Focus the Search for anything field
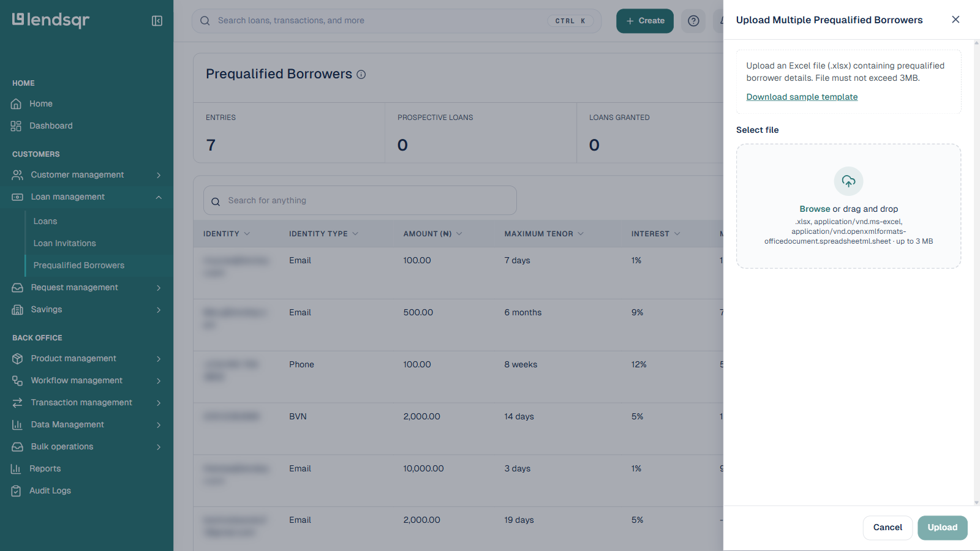Viewport: 980px width, 551px height. point(360,200)
